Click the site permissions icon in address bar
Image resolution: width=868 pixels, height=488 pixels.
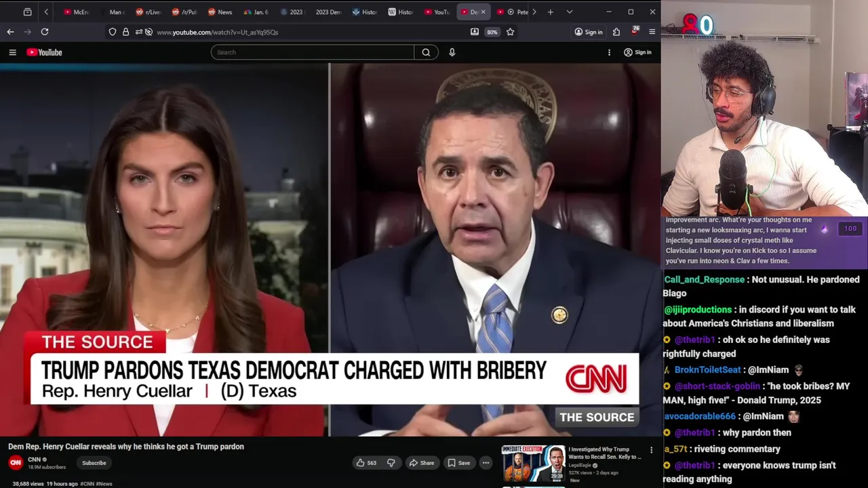tap(140, 32)
